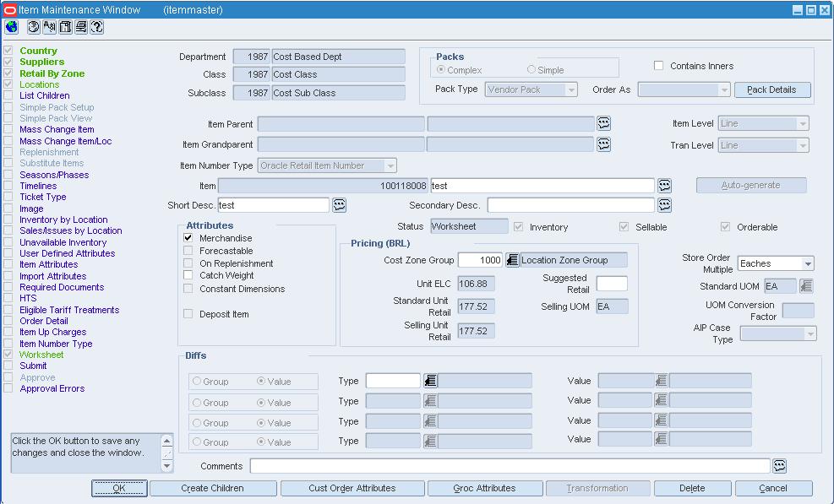This screenshot has width=834, height=504.
Task: Click the Groc Attributes button
Action: [484, 488]
